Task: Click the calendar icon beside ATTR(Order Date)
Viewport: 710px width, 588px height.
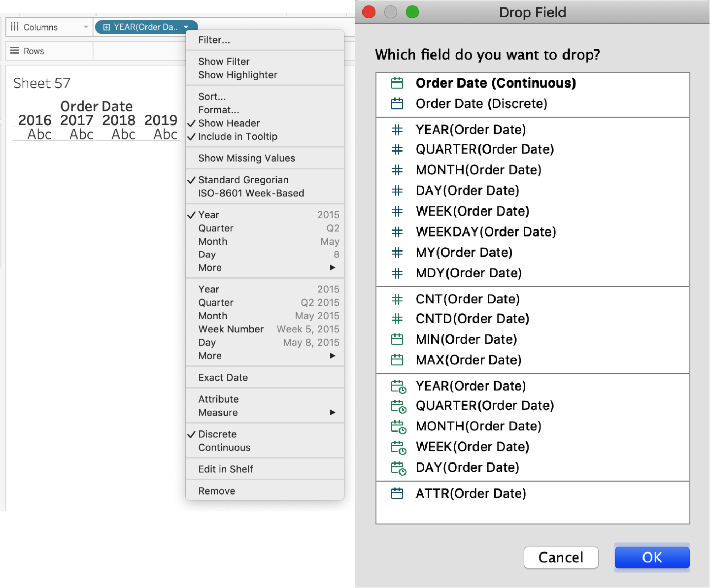Action: [397, 493]
